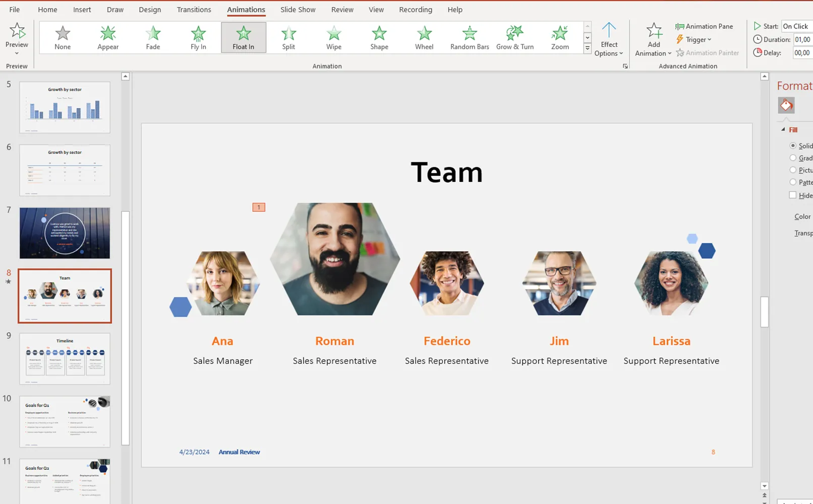Viewport: 813px width, 504px height.
Task: Click the Preview animation star icon
Action: pos(17,31)
